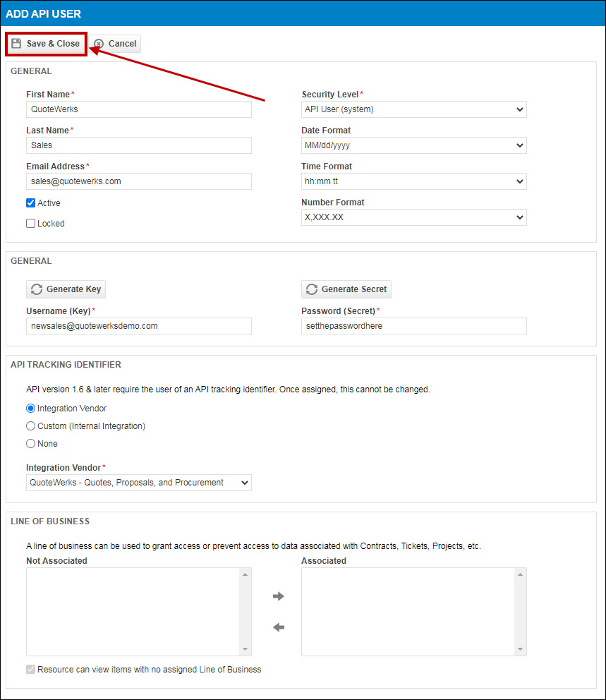
Task: Choose the None tracking identifier option
Action: [31, 444]
